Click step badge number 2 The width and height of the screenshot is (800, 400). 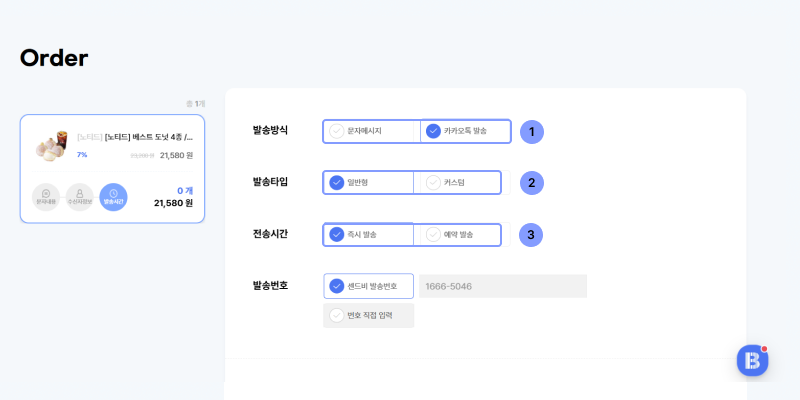(531, 183)
